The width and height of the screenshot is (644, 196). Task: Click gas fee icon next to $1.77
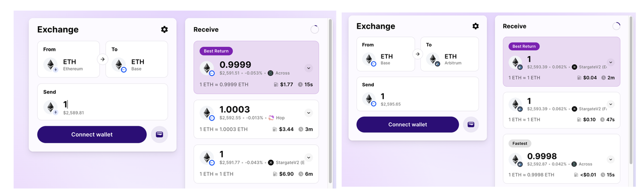click(276, 85)
